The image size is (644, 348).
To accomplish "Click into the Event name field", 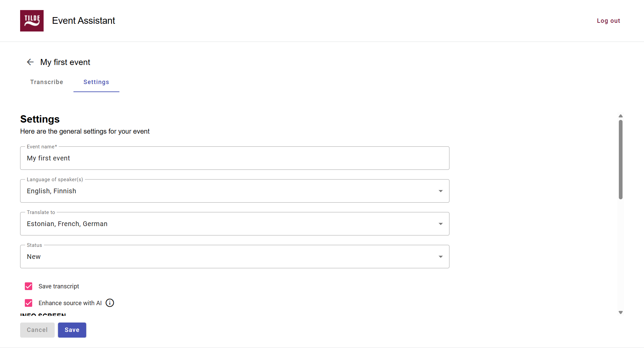I will click(235, 158).
